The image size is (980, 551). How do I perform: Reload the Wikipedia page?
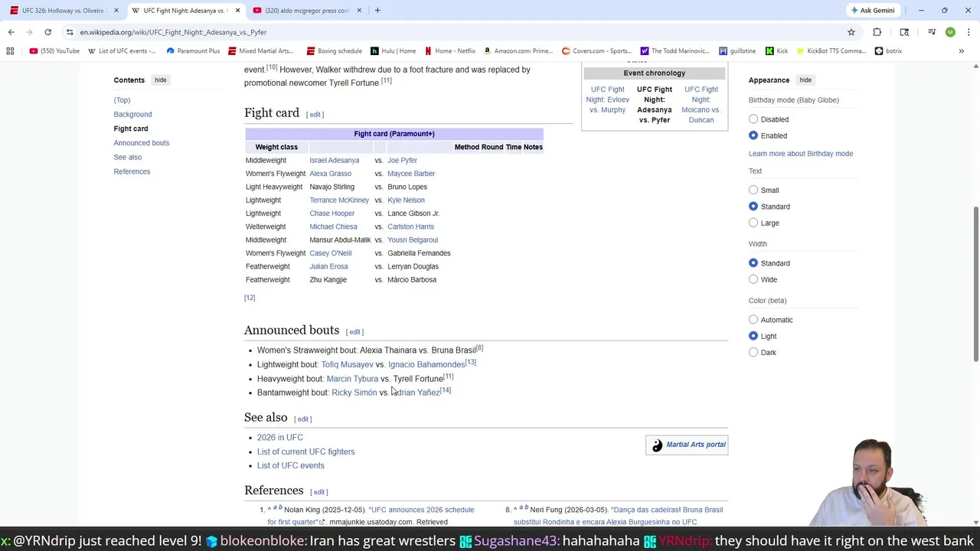point(47,32)
